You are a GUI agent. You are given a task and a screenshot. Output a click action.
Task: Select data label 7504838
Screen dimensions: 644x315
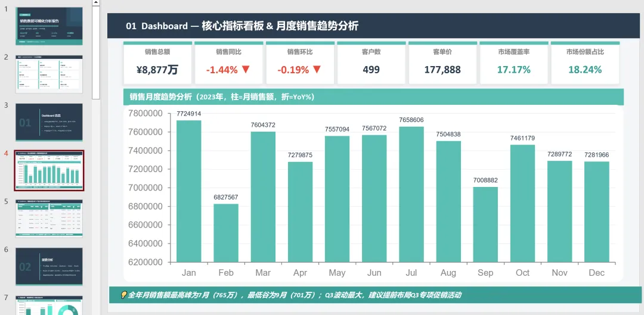pos(448,134)
